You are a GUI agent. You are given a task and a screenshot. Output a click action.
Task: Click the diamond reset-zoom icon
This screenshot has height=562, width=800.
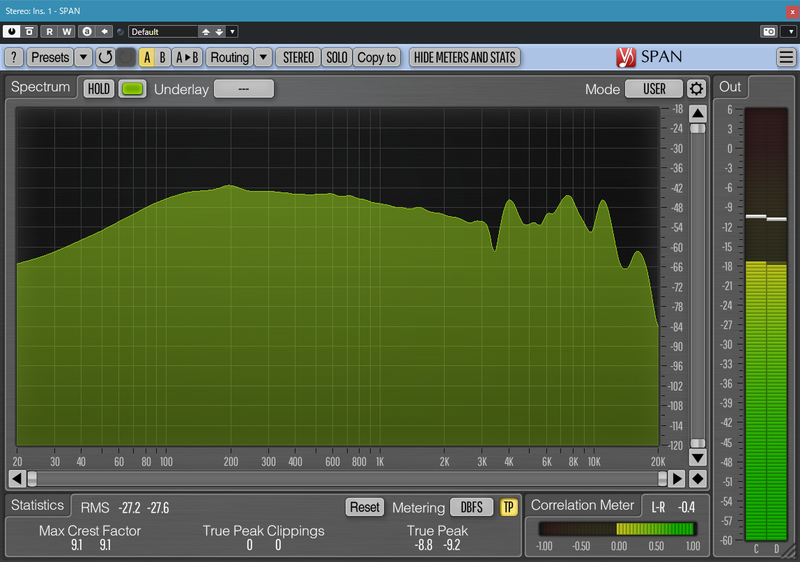pos(698,478)
